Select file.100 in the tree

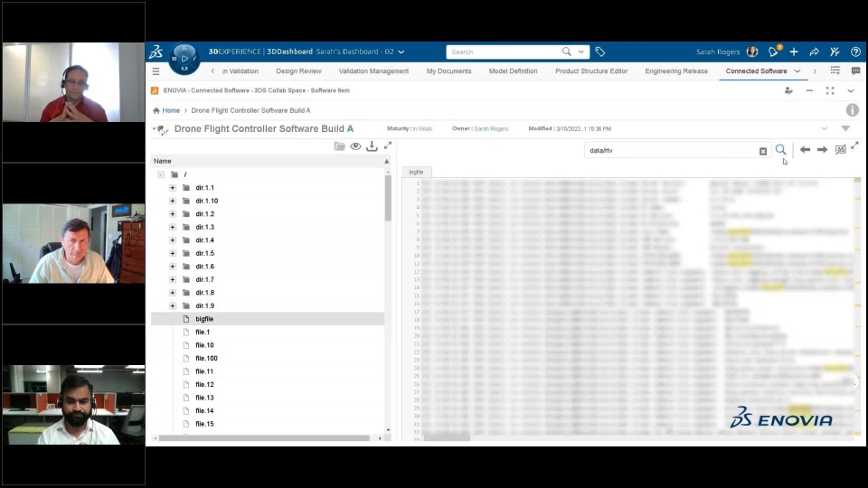pyautogui.click(x=206, y=359)
